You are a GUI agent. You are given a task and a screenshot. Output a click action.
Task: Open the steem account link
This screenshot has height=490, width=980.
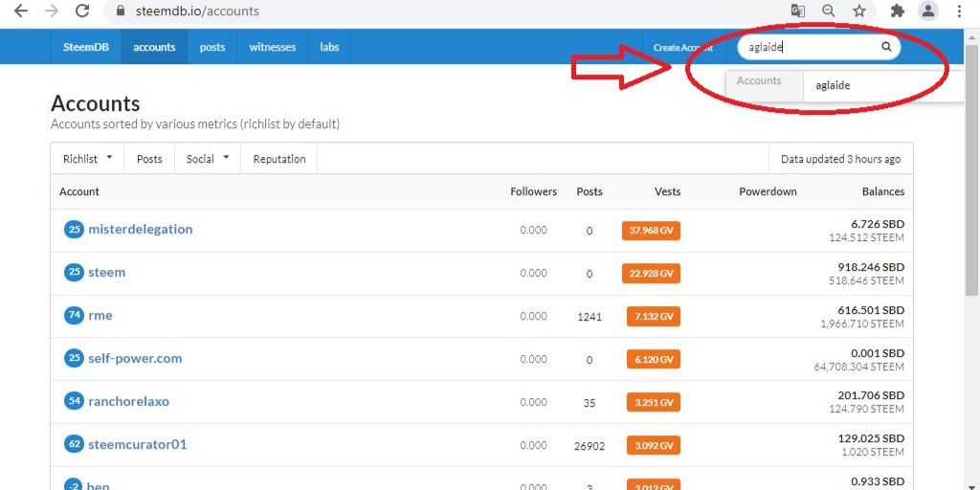tap(107, 272)
